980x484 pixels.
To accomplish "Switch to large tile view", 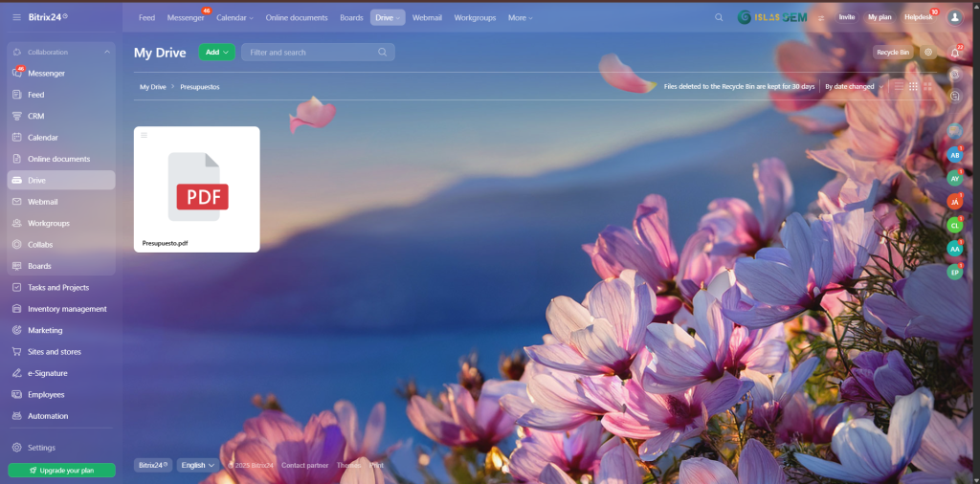I will click(927, 86).
